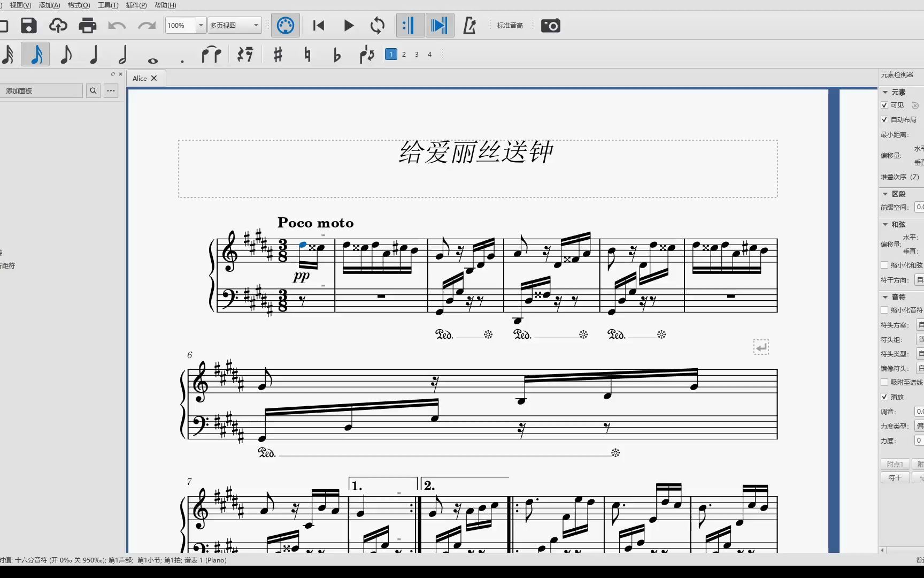924x578 pixels.
Task: Open 力度类型 dropdown
Action: coord(920,426)
